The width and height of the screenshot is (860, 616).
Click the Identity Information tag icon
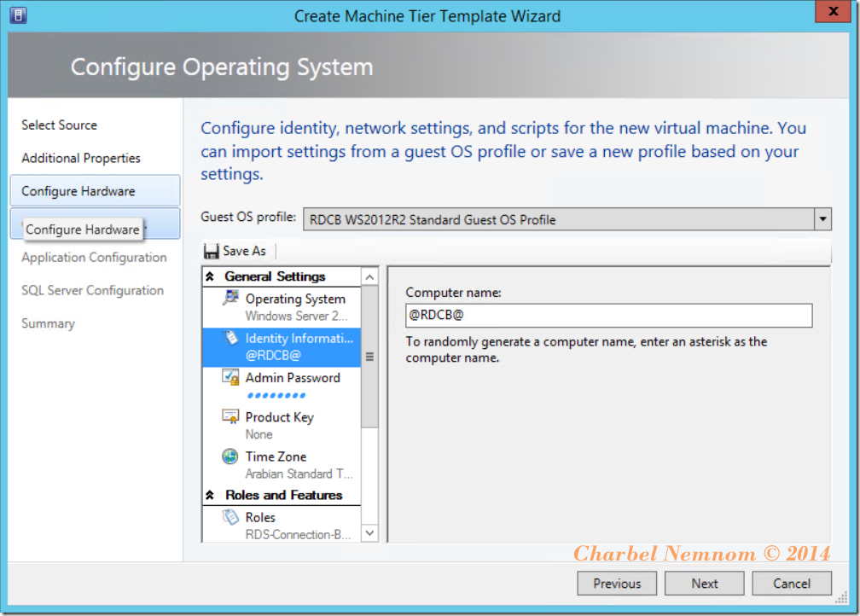click(x=231, y=337)
